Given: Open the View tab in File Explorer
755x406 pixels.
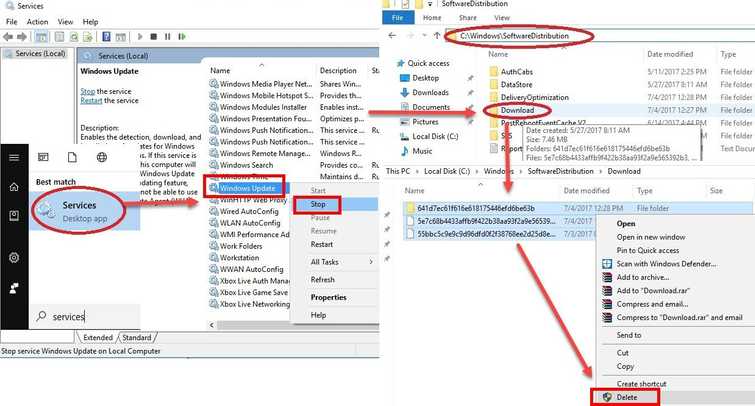Looking at the screenshot, I should 502,18.
